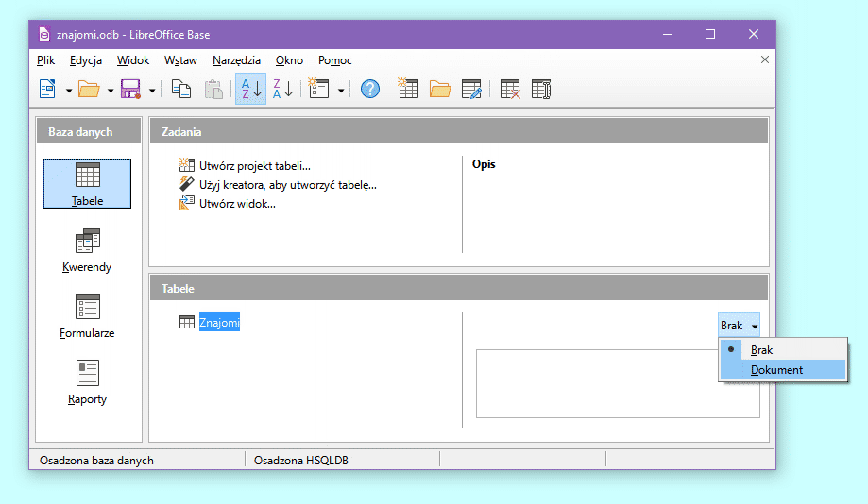868x504 pixels.
Task: Open the Wstaw menu
Action: click(180, 60)
